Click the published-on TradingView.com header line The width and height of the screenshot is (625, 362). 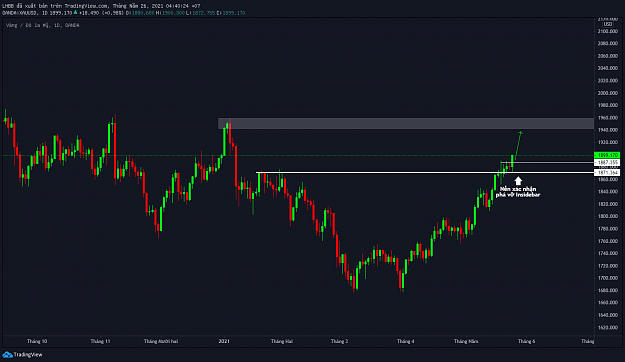101,6
